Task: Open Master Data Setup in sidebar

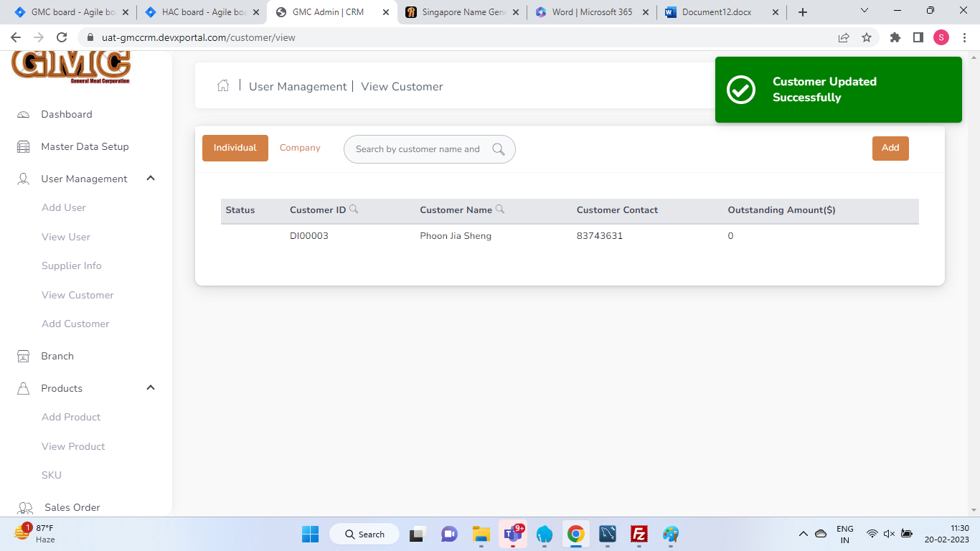Action: pos(85,146)
